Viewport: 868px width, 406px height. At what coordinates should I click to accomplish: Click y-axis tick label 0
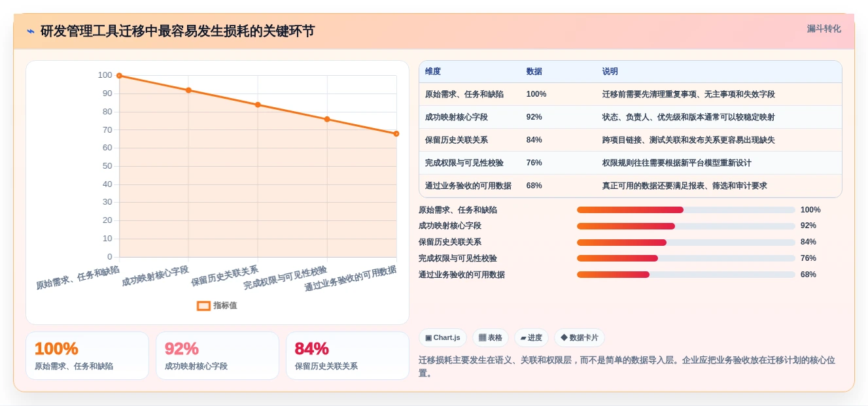pyautogui.click(x=109, y=257)
